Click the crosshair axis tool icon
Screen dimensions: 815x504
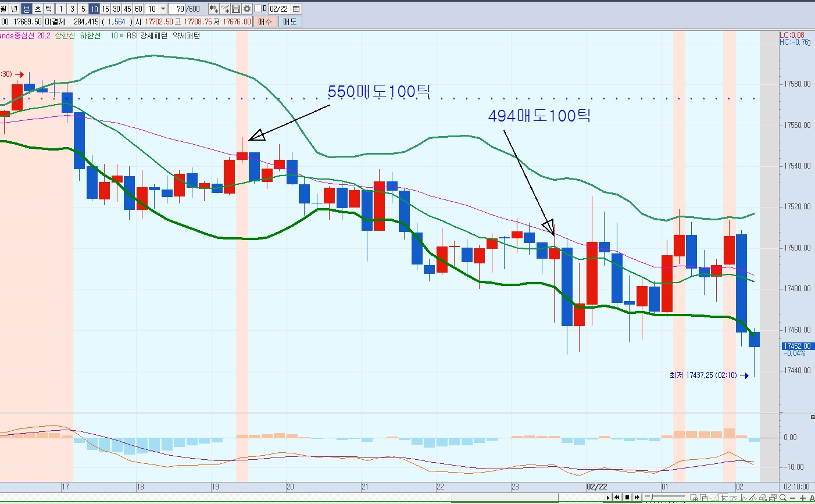coord(724,498)
